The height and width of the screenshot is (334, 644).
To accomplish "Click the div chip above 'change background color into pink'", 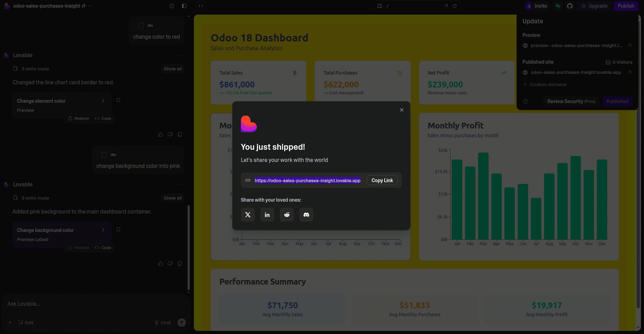I will click(109, 155).
